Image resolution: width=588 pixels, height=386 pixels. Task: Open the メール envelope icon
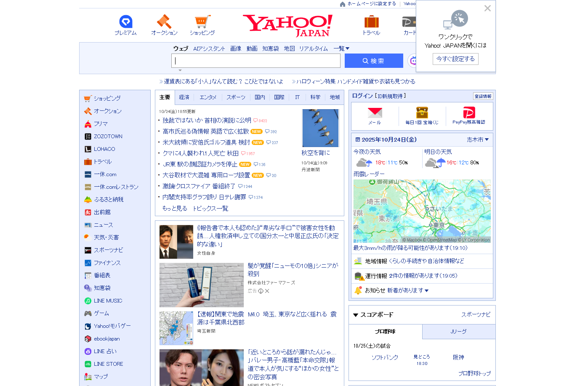pyautogui.click(x=375, y=113)
